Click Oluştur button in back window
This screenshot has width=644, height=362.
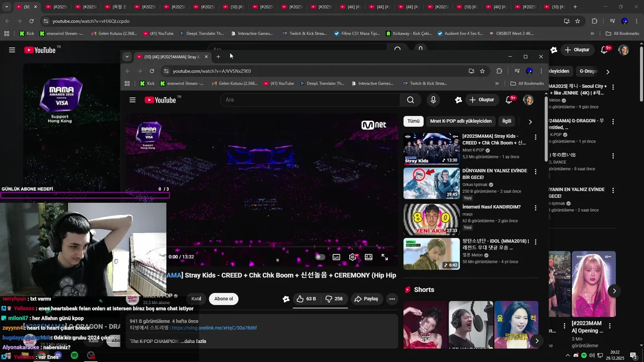click(x=577, y=50)
